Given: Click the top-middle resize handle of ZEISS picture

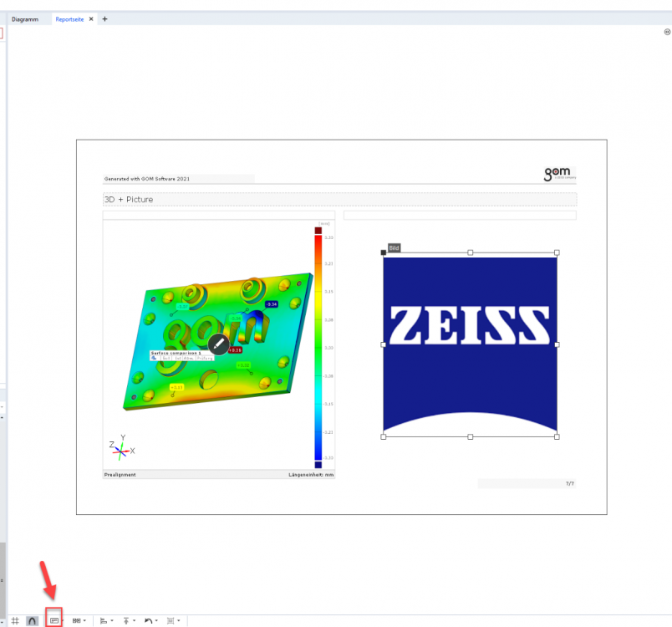Looking at the screenshot, I should 470,252.
